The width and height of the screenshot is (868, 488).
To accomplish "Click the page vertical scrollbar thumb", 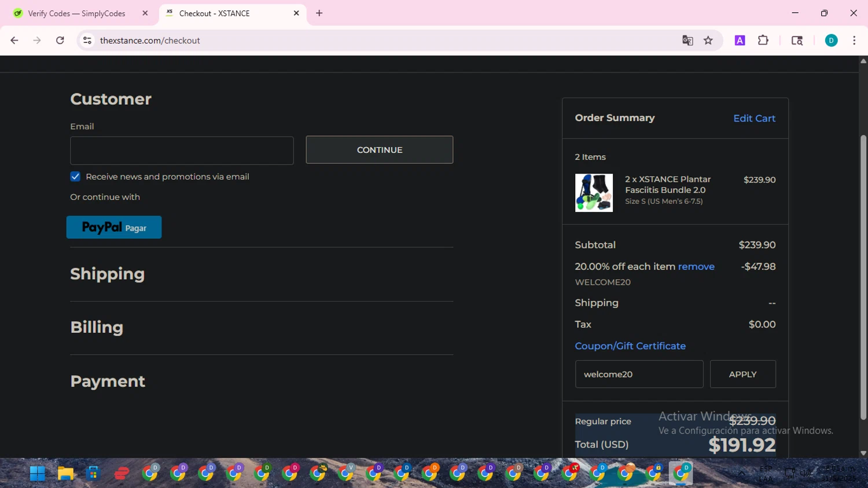I will pyautogui.click(x=863, y=277).
